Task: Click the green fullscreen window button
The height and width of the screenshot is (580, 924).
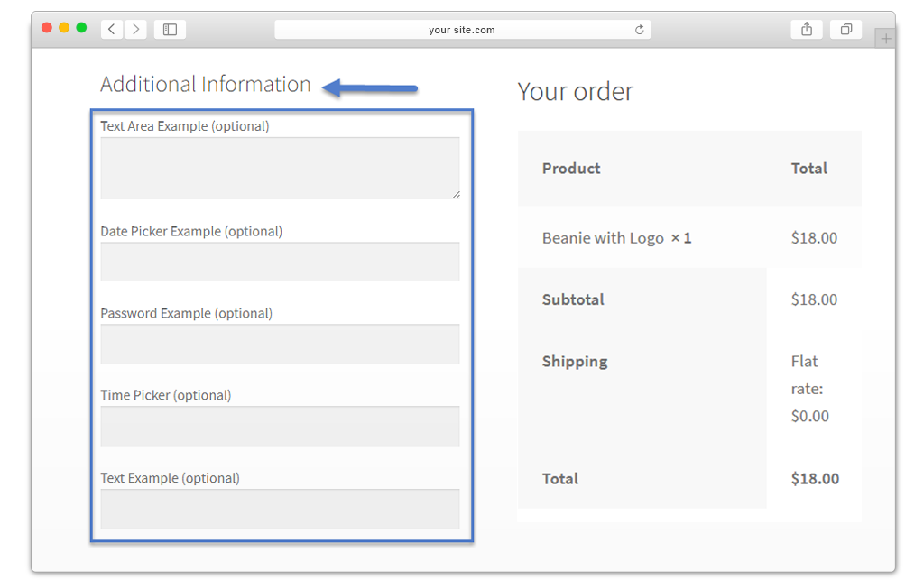Action: click(81, 28)
